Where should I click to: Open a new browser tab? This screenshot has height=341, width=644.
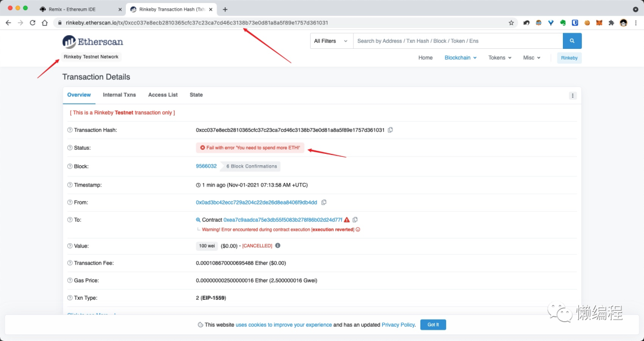tap(225, 10)
